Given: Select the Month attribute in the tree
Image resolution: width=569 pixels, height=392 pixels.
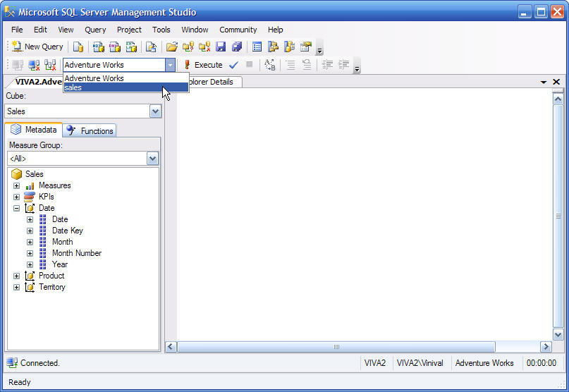Looking at the screenshot, I should coord(63,242).
